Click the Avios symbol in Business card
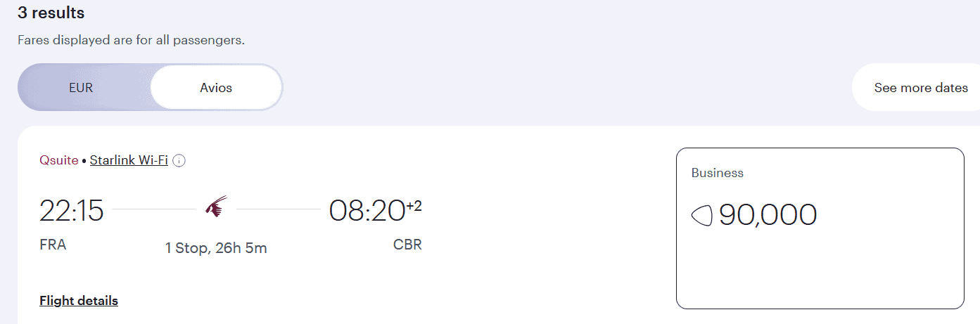Screen dimensions: 980x324 [x=701, y=215]
